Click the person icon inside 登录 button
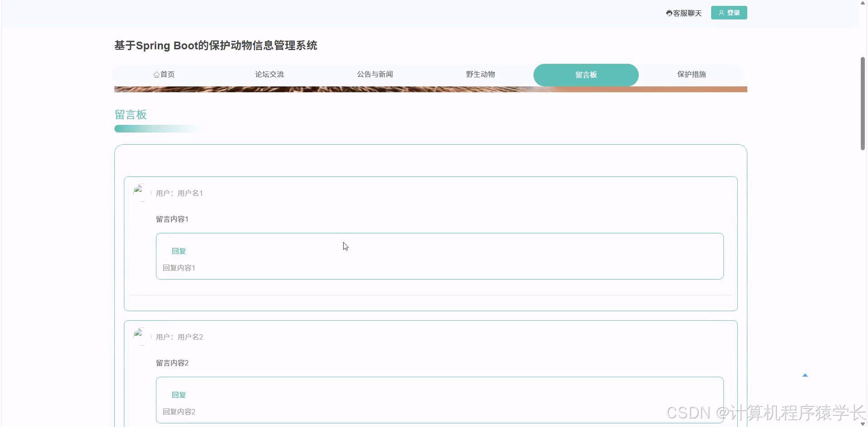The height and width of the screenshot is (427, 868). (x=722, y=13)
